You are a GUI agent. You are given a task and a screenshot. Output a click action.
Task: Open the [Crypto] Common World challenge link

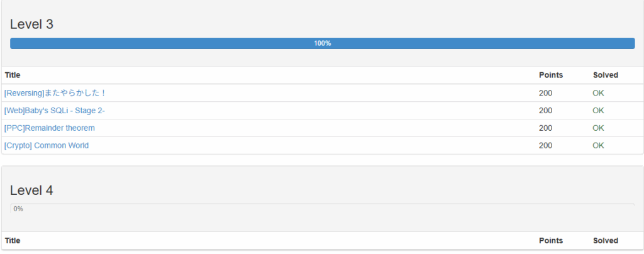tap(47, 146)
